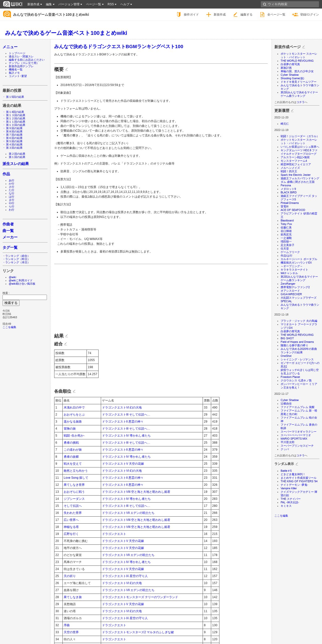This screenshot has height=644, width=322.
Task: Click the 検索する button
Action: tap(11, 303)
